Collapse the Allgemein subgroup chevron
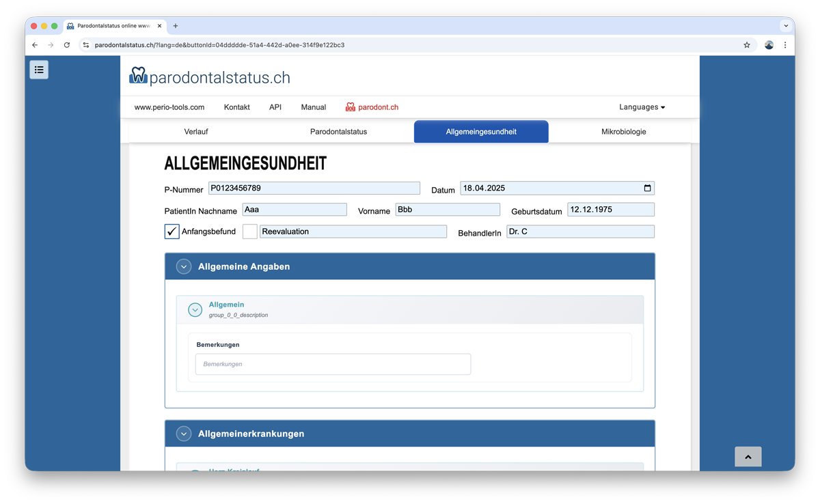Image resolution: width=820 pixels, height=504 pixels. pos(195,310)
